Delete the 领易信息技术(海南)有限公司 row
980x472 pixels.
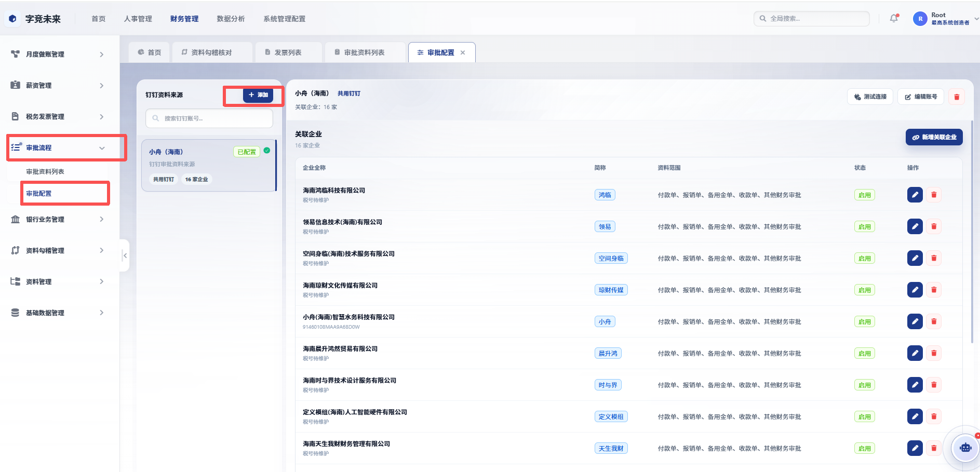(x=933, y=226)
